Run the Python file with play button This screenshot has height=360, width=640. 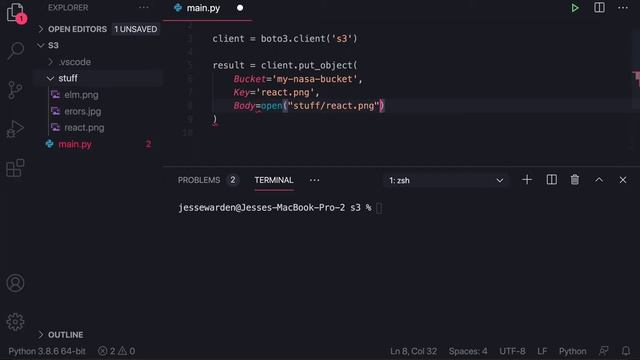575,8
